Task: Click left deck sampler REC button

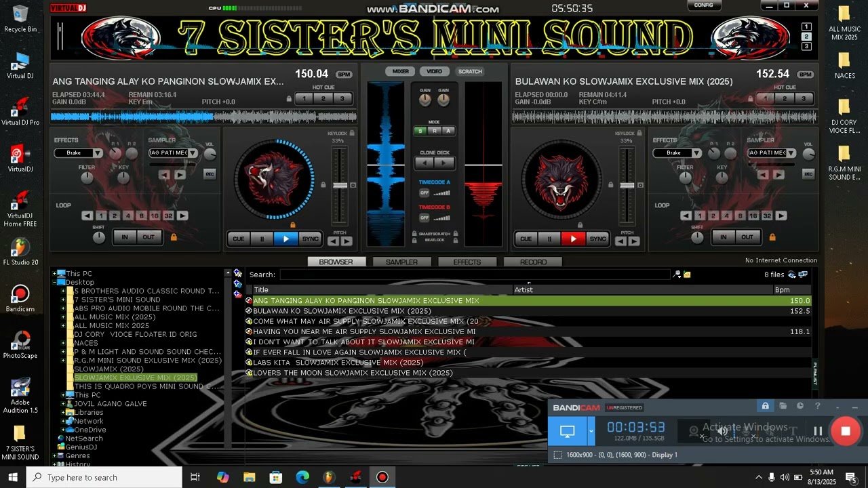Action: click(x=210, y=174)
